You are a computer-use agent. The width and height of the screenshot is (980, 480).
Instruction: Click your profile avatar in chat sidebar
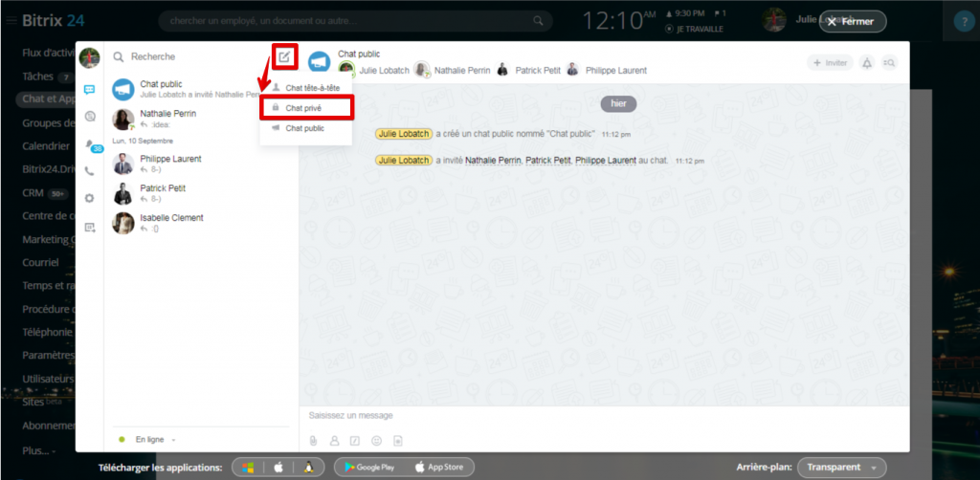(x=89, y=57)
